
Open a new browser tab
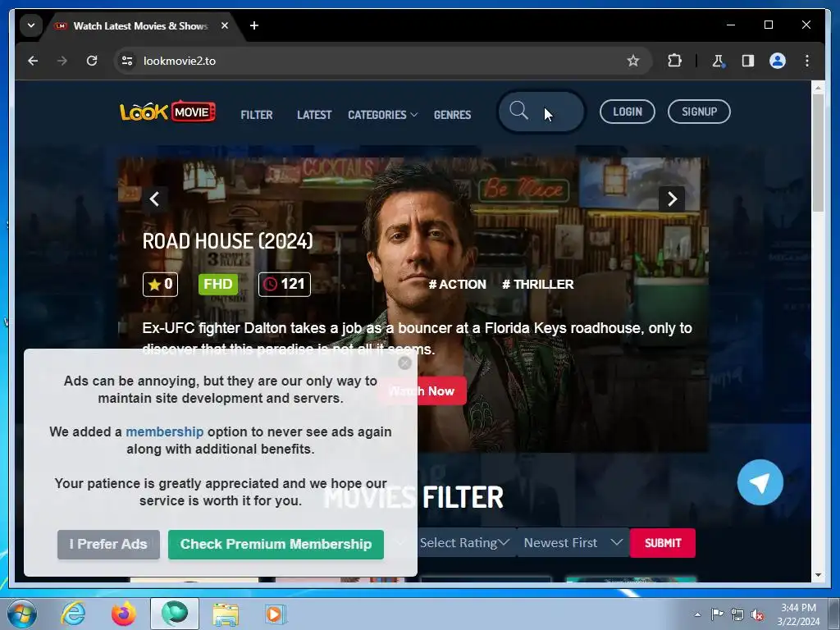tap(254, 25)
